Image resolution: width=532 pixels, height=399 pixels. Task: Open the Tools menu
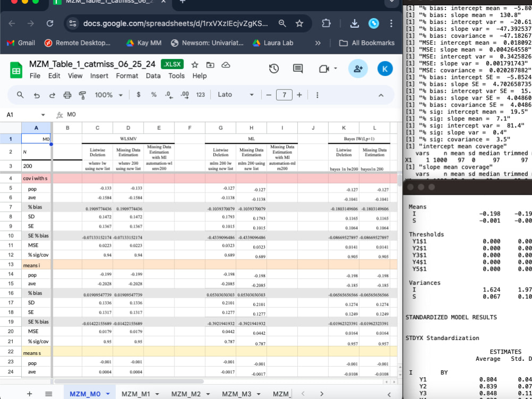(177, 76)
